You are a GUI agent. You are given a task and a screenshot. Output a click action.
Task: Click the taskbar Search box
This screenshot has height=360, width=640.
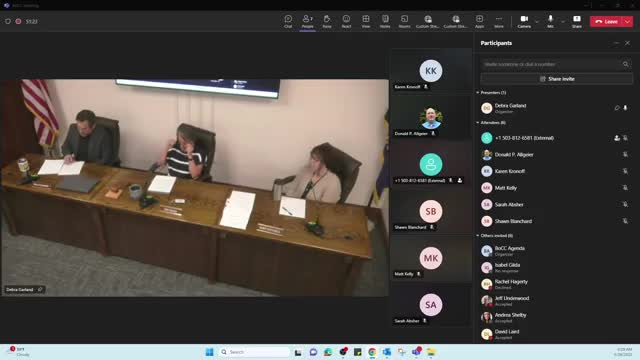[x=254, y=352]
